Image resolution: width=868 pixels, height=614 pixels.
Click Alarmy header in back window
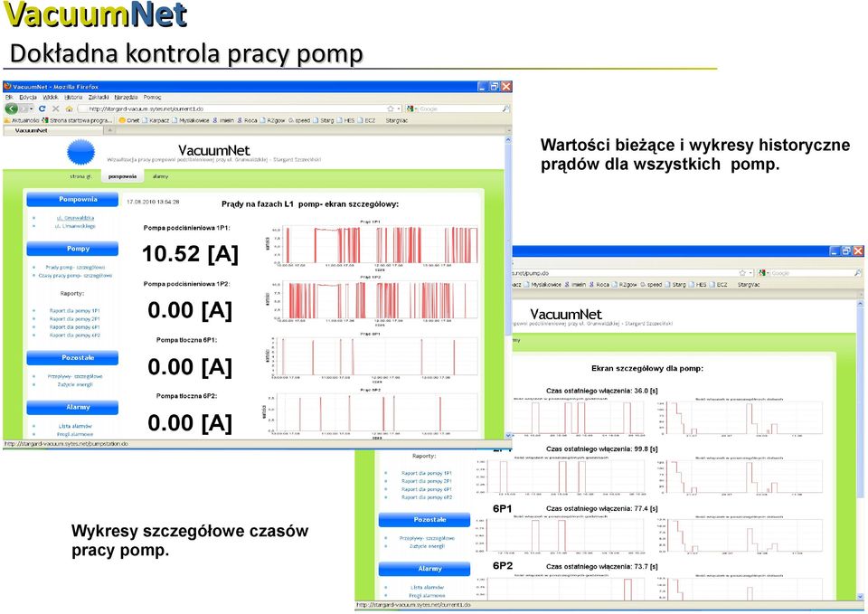(x=425, y=569)
